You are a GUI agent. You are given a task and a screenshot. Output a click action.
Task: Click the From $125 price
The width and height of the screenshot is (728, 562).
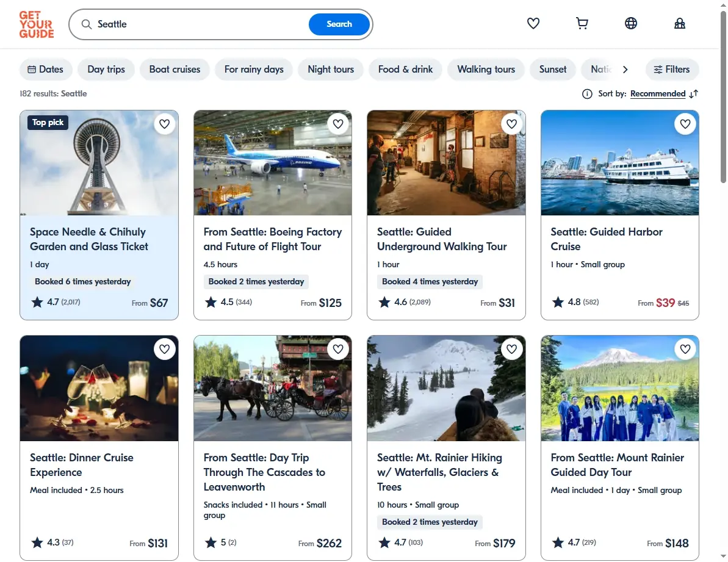321,303
